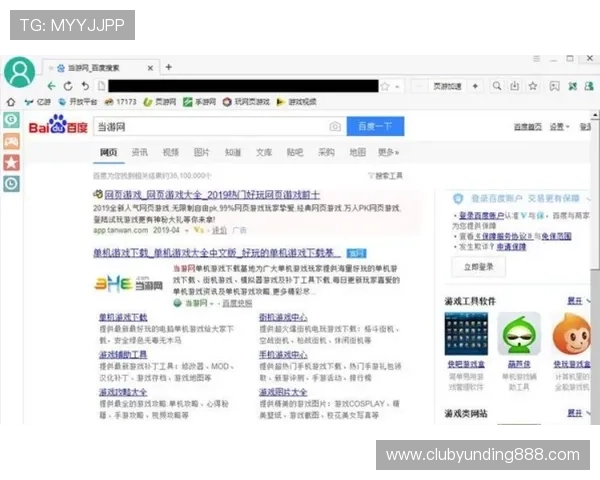Viewport: 600px width, 480px height.
Task: Open the orange gamepad sidebar icon
Action: click(x=11, y=142)
